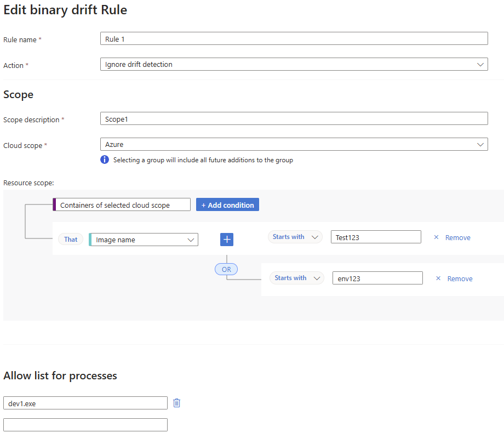504x444 pixels.
Task: Open the Image name property dropdown
Action: click(144, 240)
